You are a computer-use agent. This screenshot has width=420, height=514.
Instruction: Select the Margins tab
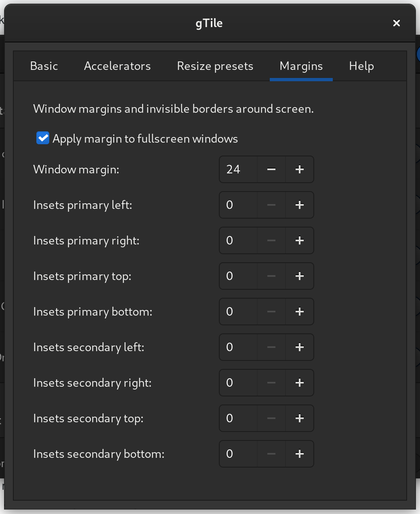click(x=301, y=66)
